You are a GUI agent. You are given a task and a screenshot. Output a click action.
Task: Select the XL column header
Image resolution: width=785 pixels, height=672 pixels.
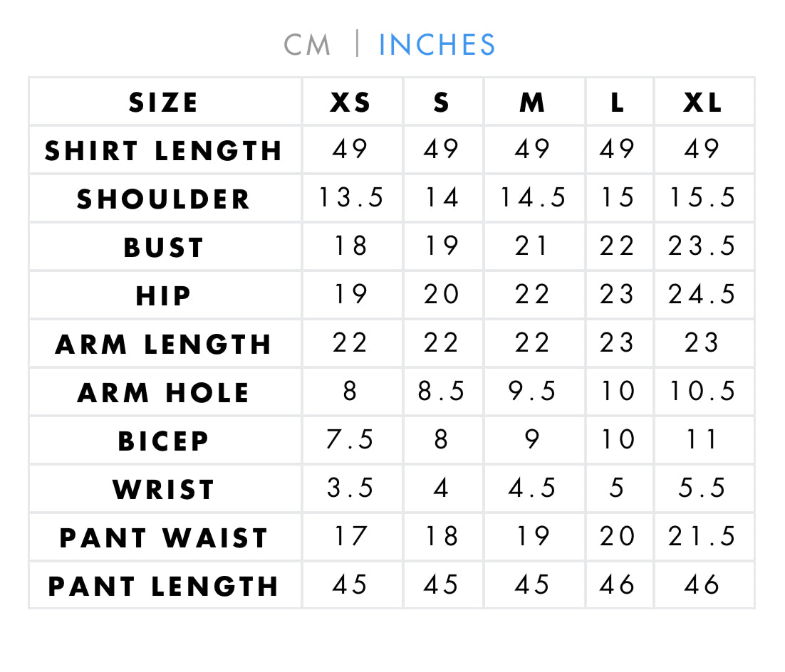tap(702, 103)
